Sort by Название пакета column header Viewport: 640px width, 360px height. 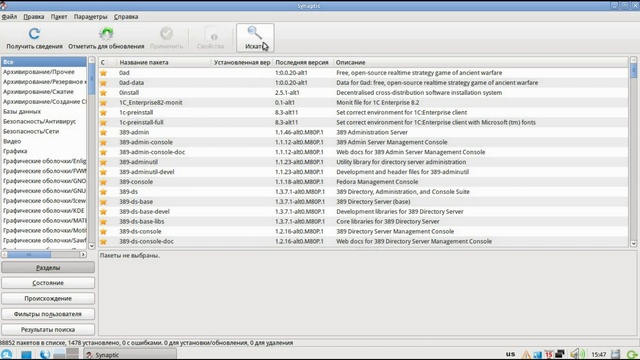point(163,62)
